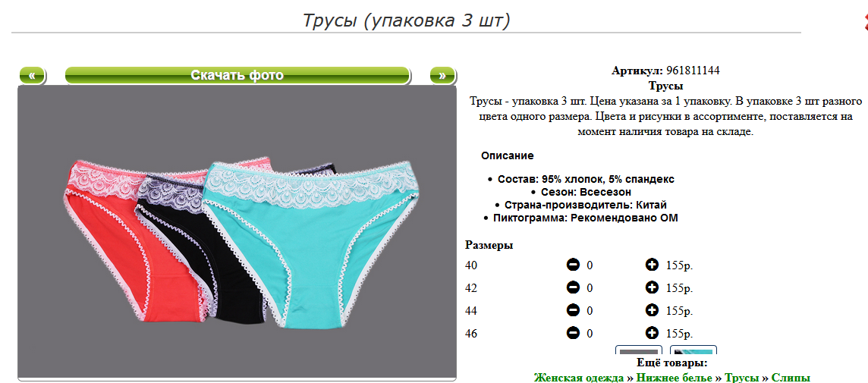
Task: Decrease quantity for size 42
Action: pos(573,287)
